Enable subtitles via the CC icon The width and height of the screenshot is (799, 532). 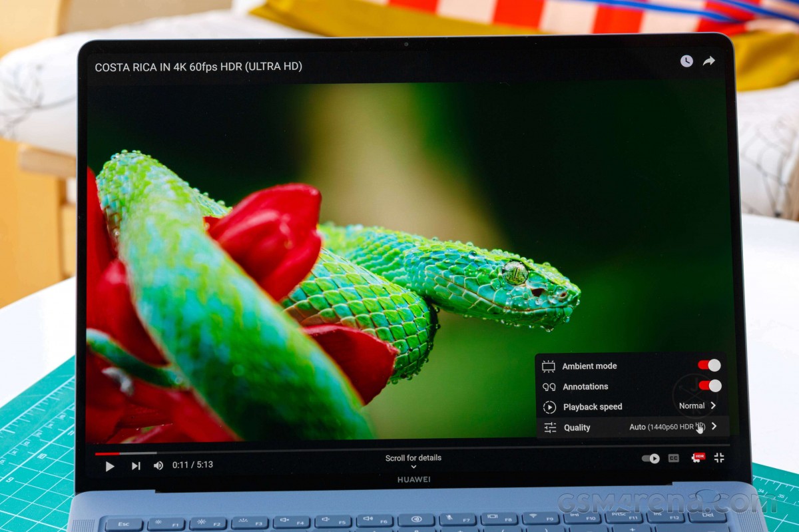[x=673, y=457]
